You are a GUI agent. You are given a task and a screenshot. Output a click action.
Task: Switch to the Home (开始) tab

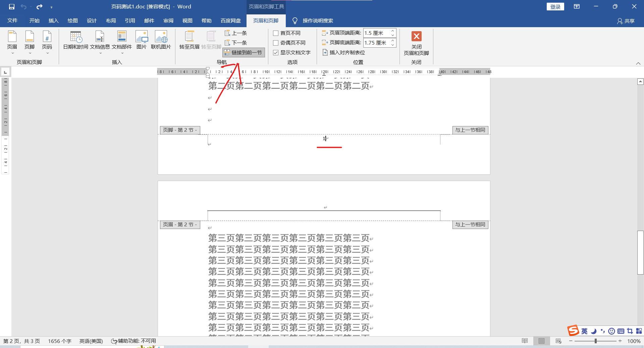[x=35, y=21]
